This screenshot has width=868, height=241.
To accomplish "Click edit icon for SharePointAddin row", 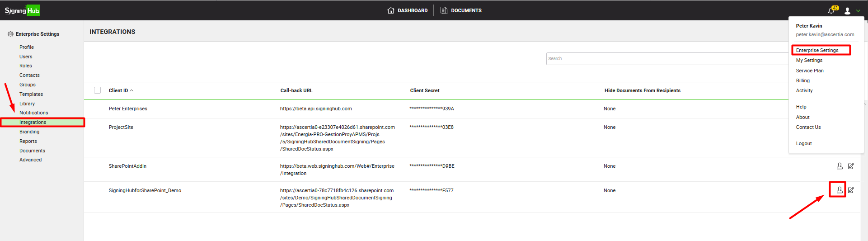I will [x=851, y=166].
